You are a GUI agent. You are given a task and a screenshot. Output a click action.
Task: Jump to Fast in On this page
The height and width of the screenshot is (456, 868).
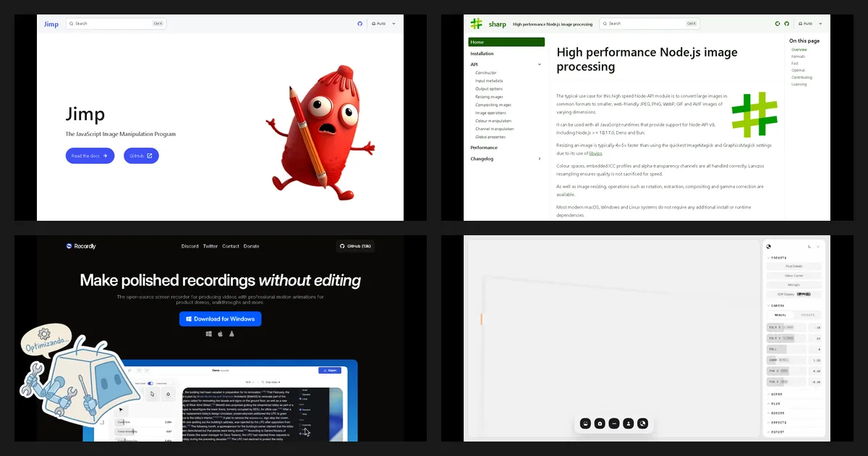coord(795,64)
